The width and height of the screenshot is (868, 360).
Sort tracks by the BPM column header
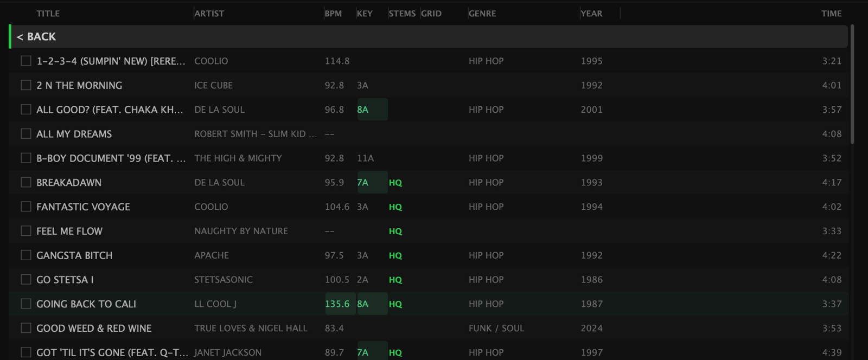(x=333, y=14)
